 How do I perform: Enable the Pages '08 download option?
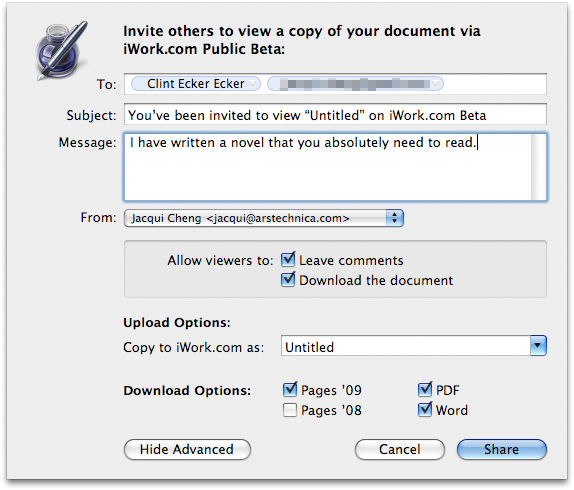[x=290, y=410]
